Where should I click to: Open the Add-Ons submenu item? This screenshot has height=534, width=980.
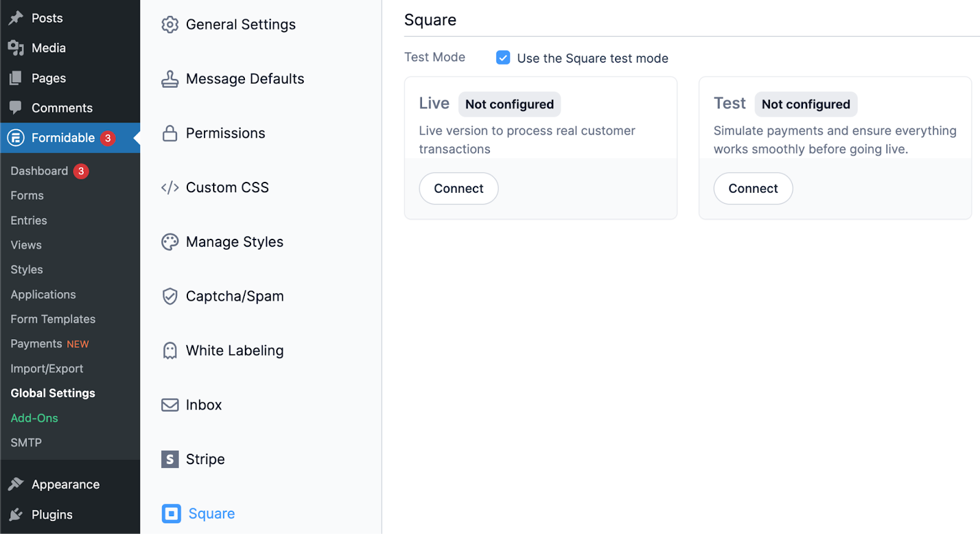point(34,418)
